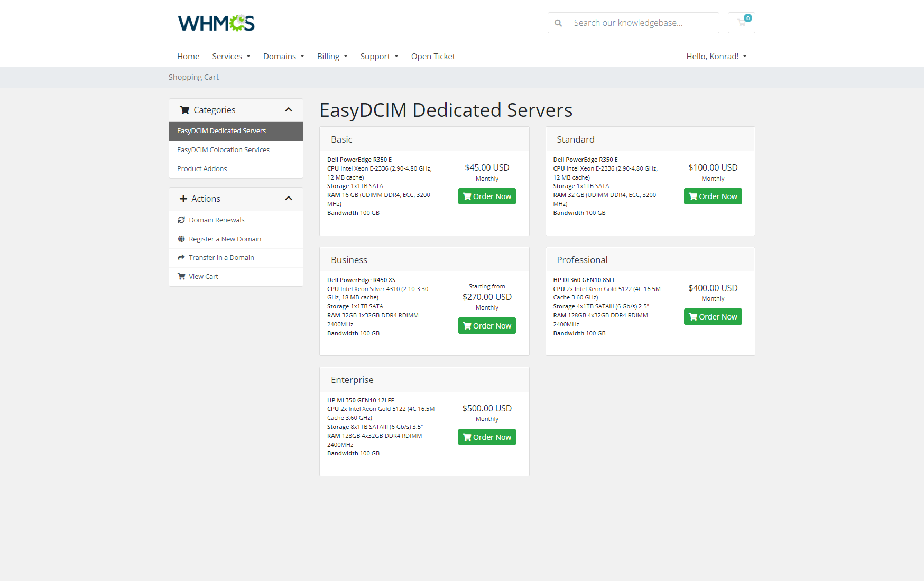Click the Categories cart icon
The width and height of the screenshot is (924, 581).
(184, 110)
